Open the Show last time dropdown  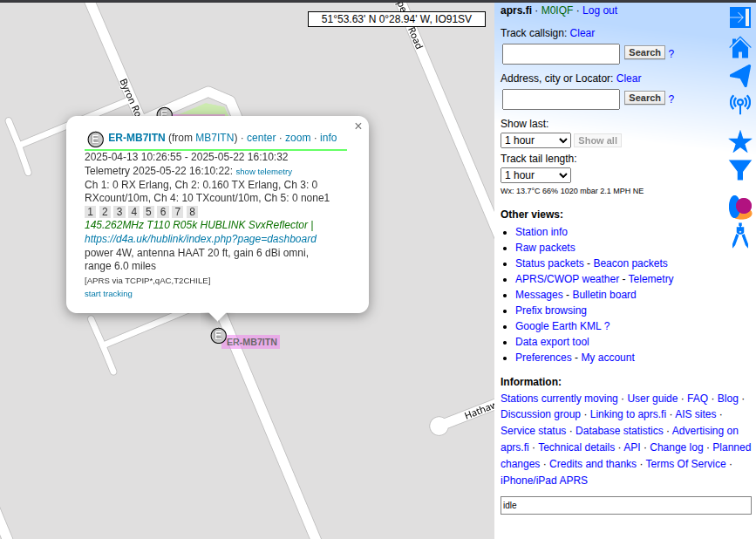[x=535, y=140]
